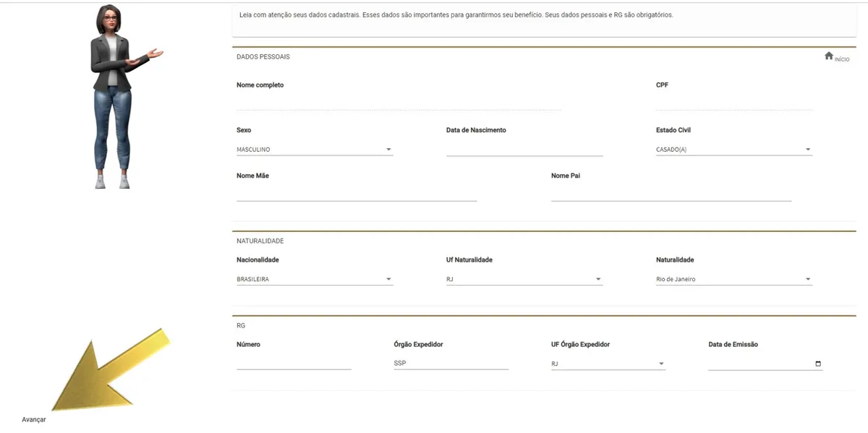Click the Avançar button

(34, 419)
